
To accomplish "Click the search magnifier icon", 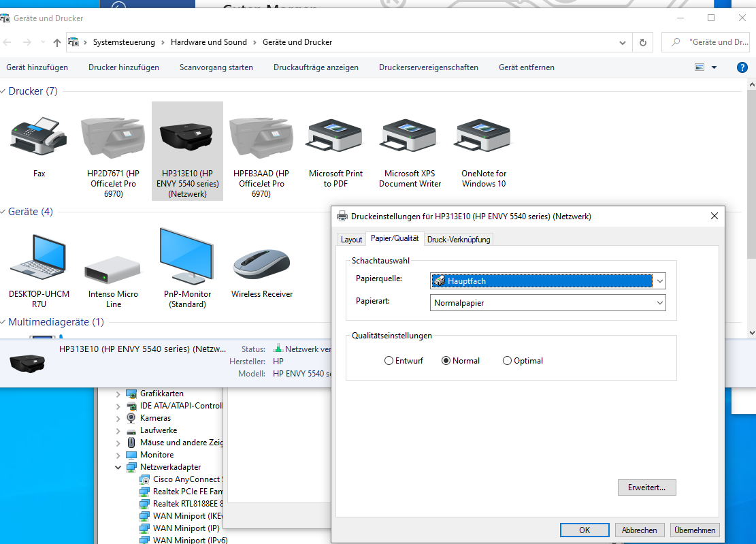I will point(676,42).
